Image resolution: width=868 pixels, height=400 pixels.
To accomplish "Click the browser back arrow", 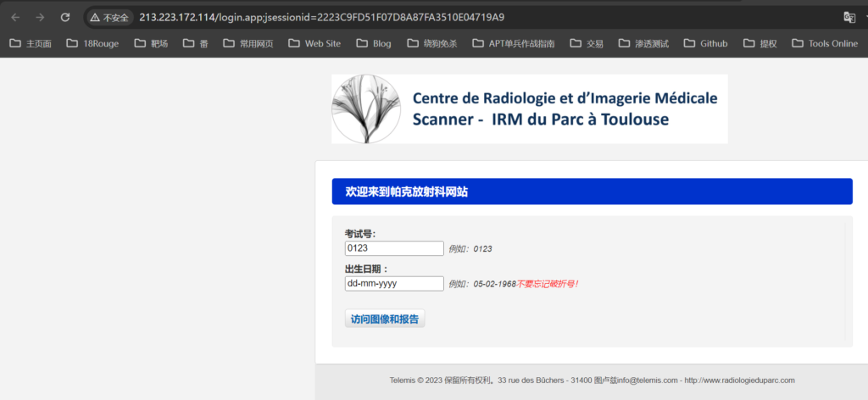I will [15, 17].
